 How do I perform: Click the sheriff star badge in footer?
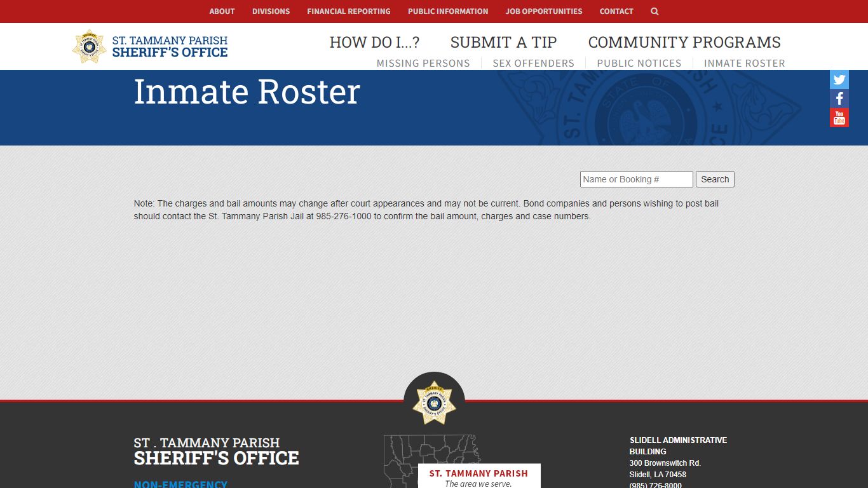(x=434, y=403)
